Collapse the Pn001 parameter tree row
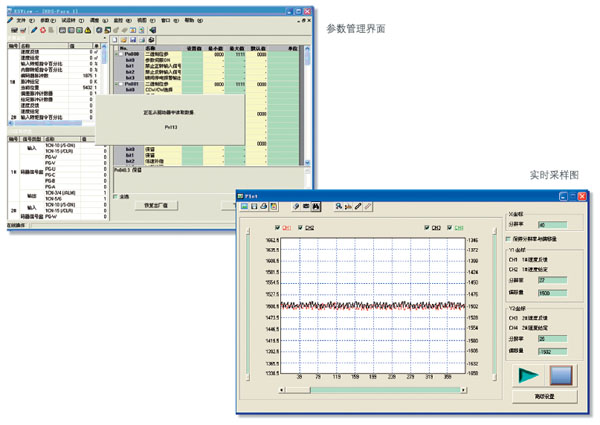This screenshot has width=600, height=425. coord(115,84)
